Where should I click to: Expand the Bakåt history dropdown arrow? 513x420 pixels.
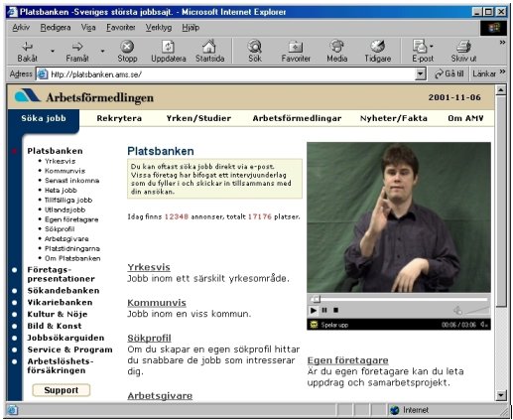(x=53, y=52)
